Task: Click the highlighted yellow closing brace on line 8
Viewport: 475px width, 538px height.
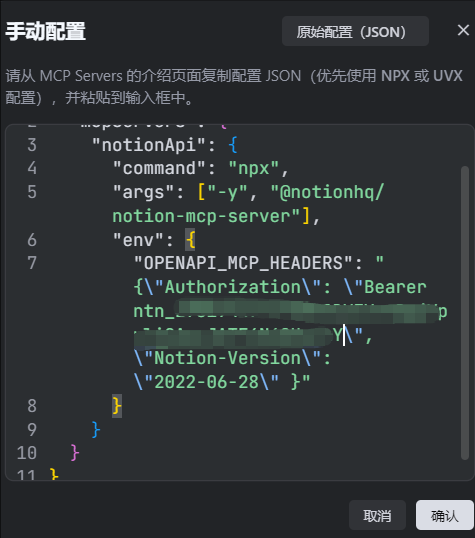Action: click(117, 406)
